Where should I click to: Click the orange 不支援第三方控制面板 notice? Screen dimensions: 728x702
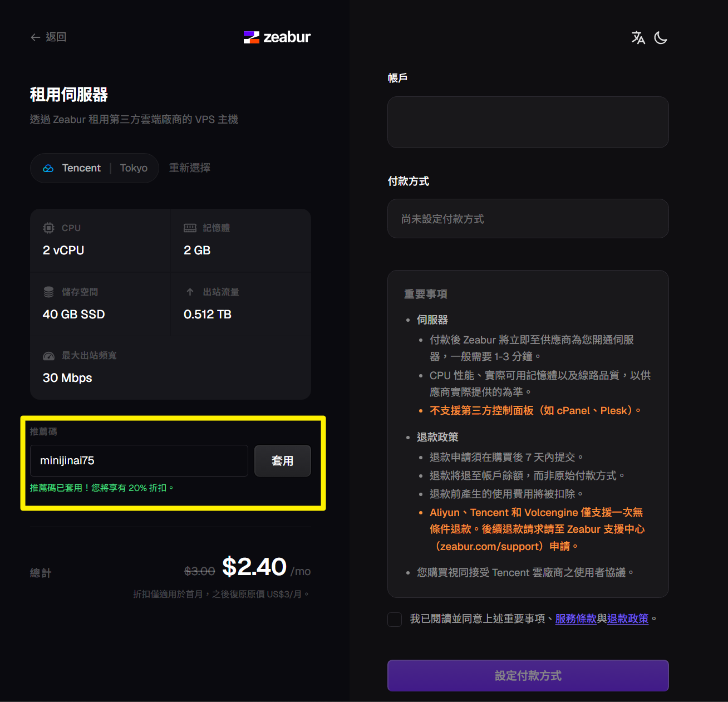pos(535,411)
